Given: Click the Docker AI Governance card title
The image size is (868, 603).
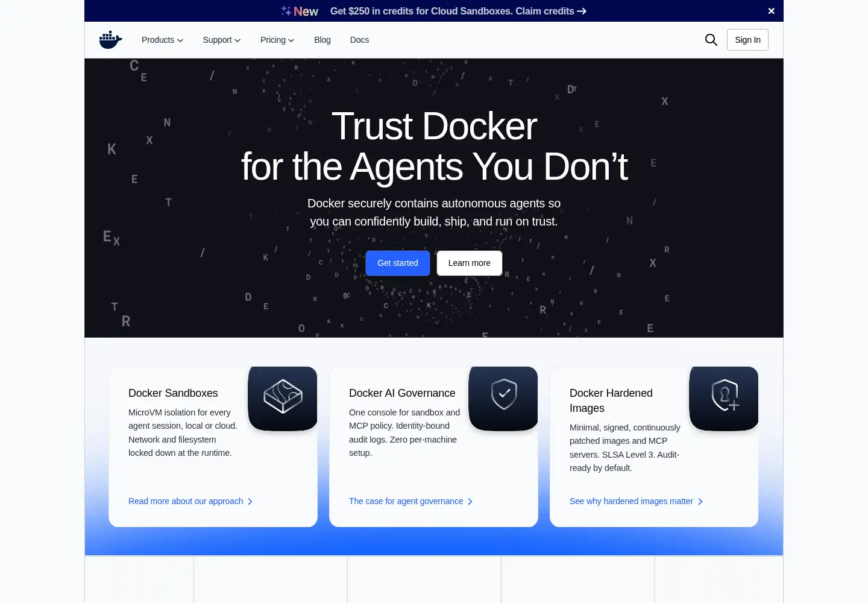Looking at the screenshot, I should click(402, 393).
